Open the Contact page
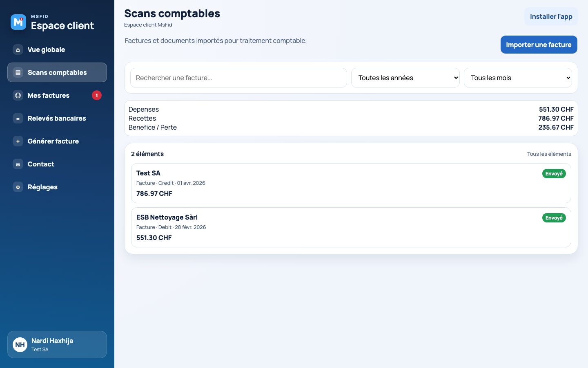This screenshot has height=368, width=588. click(x=57, y=164)
